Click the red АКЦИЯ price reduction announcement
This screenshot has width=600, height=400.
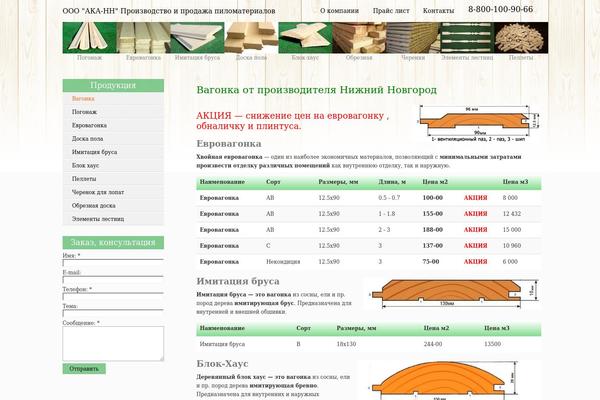(293, 121)
